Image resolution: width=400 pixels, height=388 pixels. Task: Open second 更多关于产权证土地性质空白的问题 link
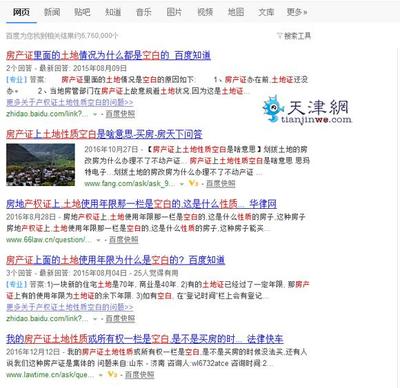tap(70, 307)
